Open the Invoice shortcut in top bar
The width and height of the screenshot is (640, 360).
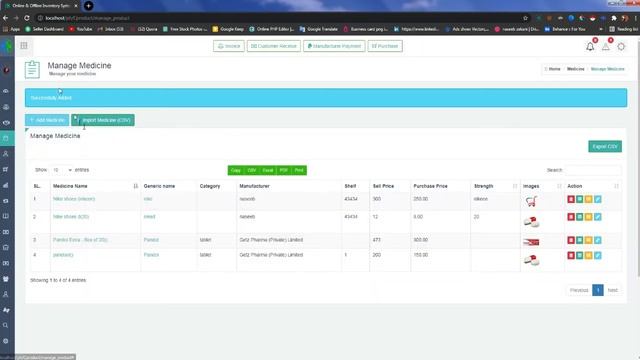pos(229,46)
